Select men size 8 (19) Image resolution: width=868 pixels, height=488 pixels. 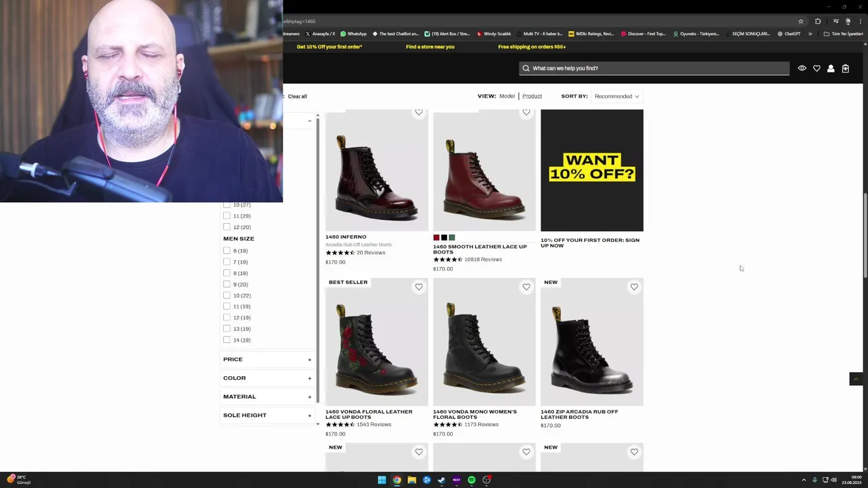(x=226, y=273)
